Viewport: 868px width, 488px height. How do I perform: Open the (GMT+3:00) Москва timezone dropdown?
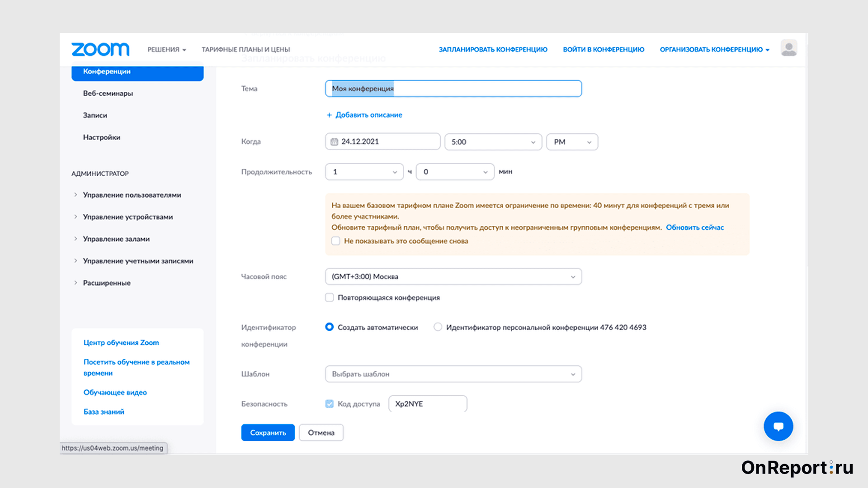tap(453, 277)
